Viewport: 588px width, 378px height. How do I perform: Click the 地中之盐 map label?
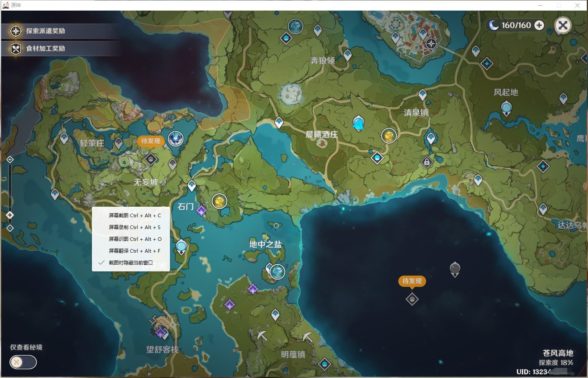[x=266, y=245]
